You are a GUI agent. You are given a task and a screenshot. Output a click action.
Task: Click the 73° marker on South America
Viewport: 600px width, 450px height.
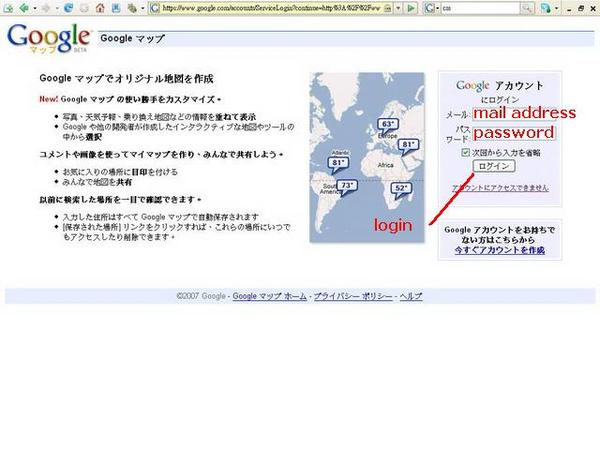click(347, 186)
